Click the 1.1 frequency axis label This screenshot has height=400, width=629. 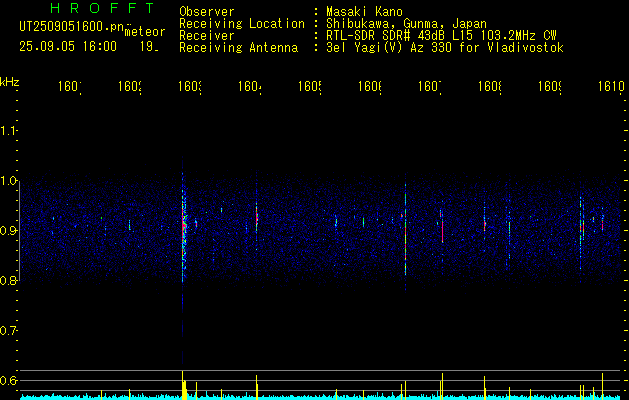8,130
